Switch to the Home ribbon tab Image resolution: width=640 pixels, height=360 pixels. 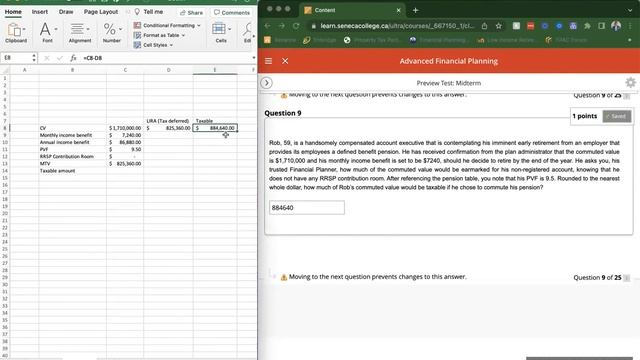[13, 12]
